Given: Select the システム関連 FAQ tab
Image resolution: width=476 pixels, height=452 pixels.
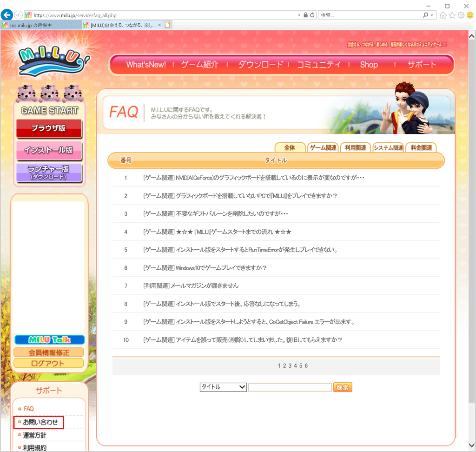Looking at the screenshot, I should [x=388, y=147].
